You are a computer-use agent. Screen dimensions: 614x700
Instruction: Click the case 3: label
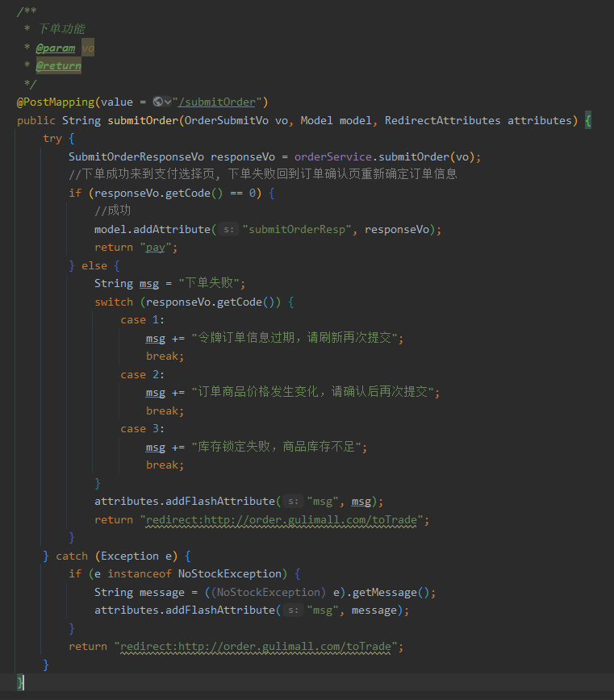click(x=143, y=428)
